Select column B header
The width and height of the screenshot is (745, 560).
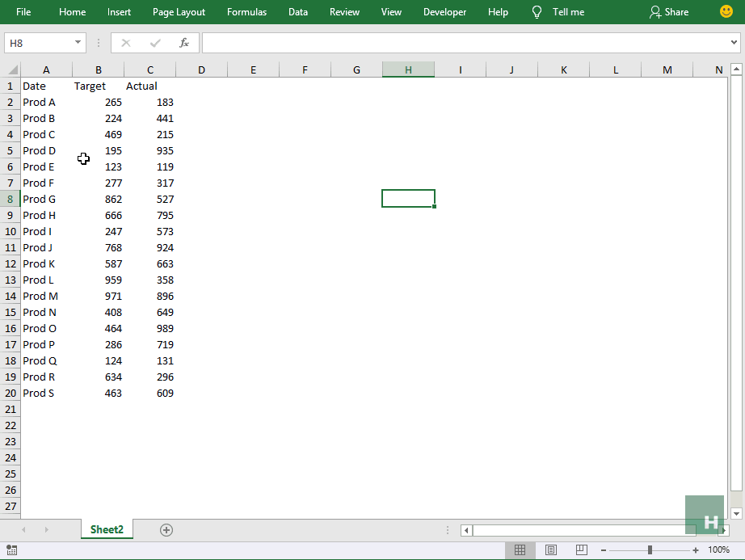point(99,69)
